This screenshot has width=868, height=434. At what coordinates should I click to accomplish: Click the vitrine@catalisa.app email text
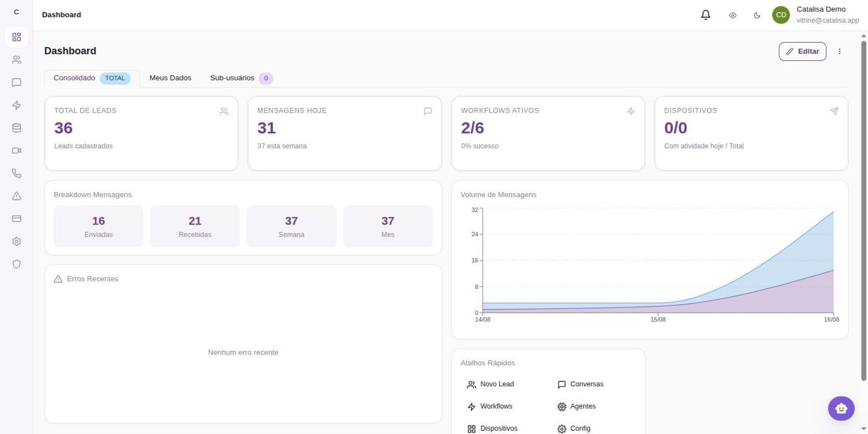pos(828,20)
